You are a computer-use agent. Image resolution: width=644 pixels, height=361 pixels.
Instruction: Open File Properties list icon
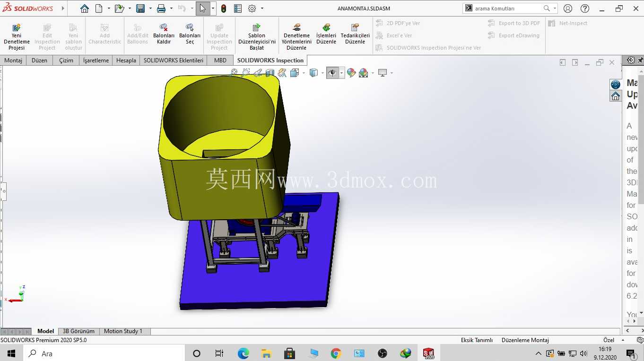(238, 9)
